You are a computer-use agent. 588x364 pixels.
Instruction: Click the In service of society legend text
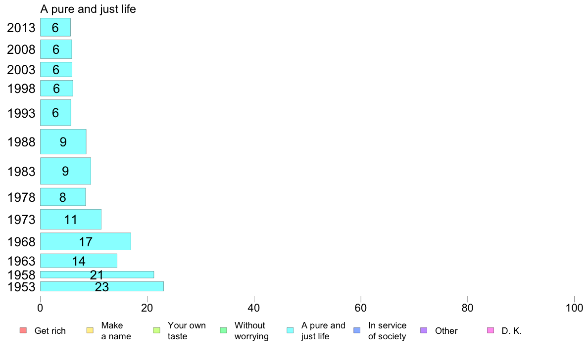[387, 331]
